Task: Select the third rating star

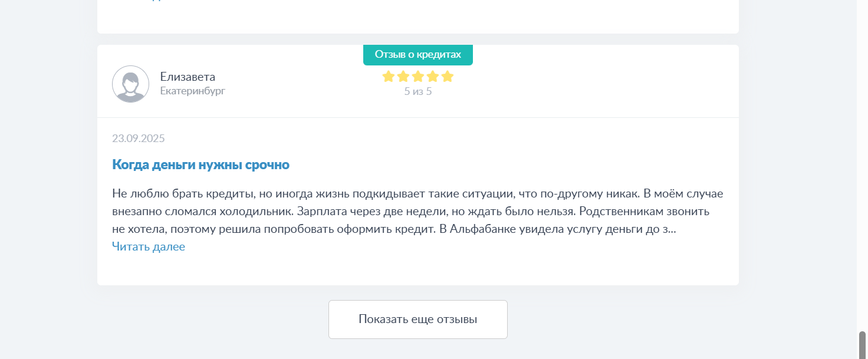Action: tap(418, 77)
